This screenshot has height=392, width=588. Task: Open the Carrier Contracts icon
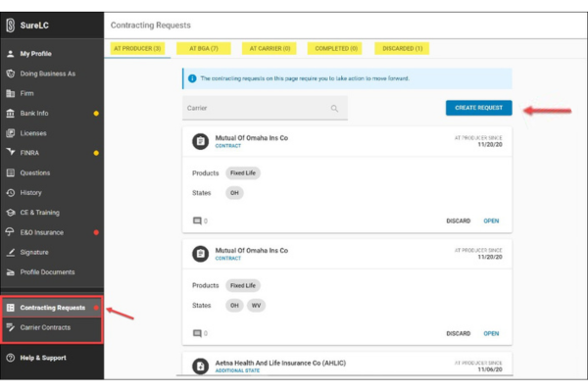coord(11,327)
